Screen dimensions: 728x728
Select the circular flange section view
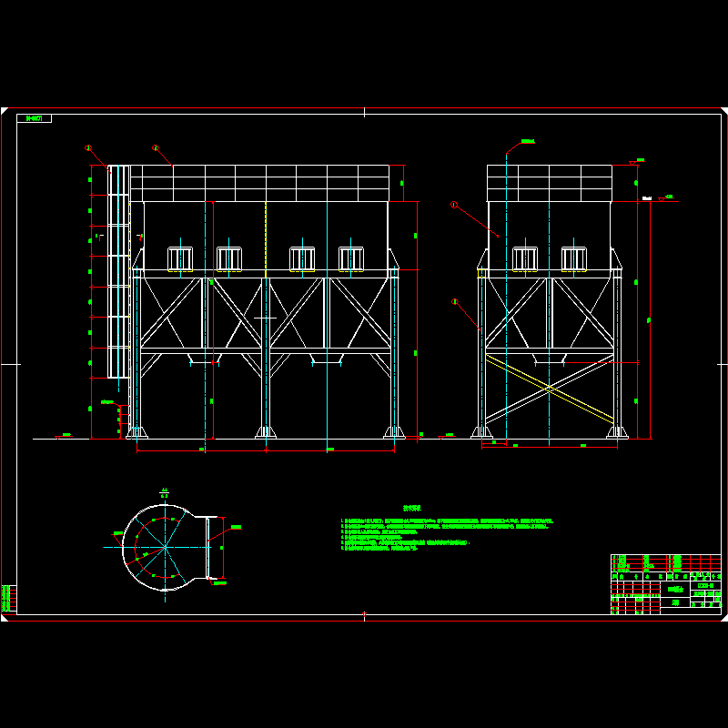(159, 548)
